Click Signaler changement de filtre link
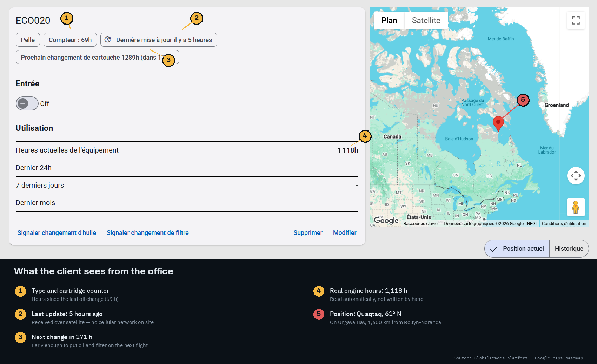The height and width of the screenshot is (364, 597). [147, 233]
